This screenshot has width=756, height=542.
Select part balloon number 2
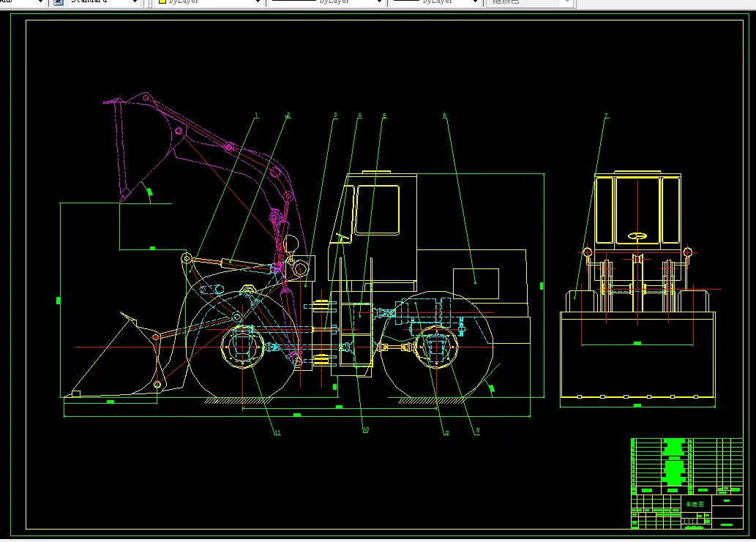point(288,116)
